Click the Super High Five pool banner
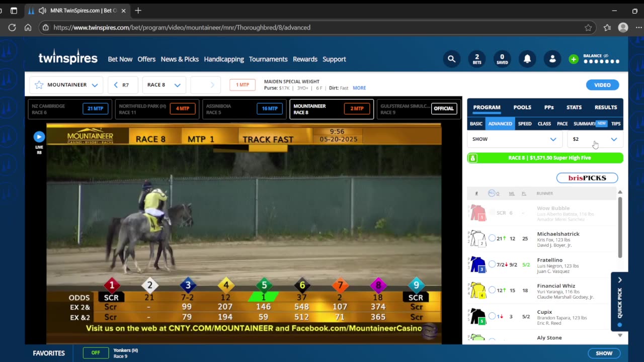Viewport: 644px width, 362px height. point(545,158)
